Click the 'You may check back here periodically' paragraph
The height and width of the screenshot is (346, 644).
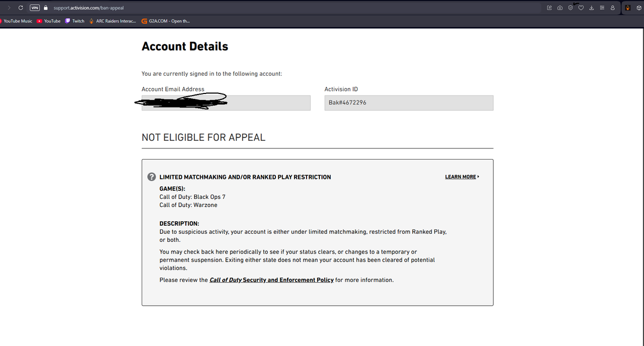pos(297,259)
